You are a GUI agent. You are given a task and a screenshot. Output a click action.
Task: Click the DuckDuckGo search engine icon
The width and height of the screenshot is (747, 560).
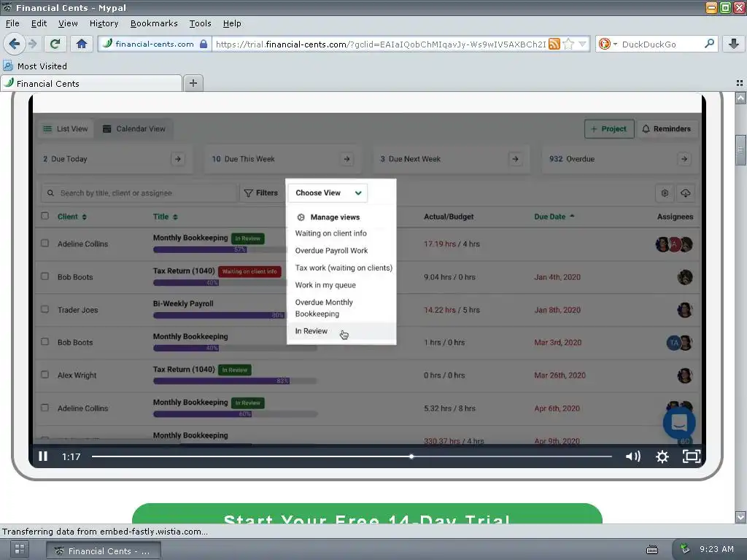pos(605,44)
